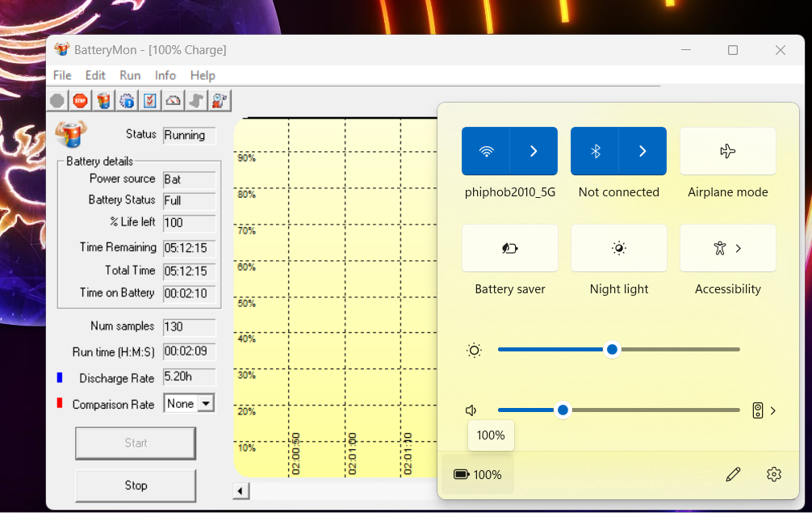This screenshot has width=812, height=513.
Task: Click the 50% chart axis label
Action: 246,303
